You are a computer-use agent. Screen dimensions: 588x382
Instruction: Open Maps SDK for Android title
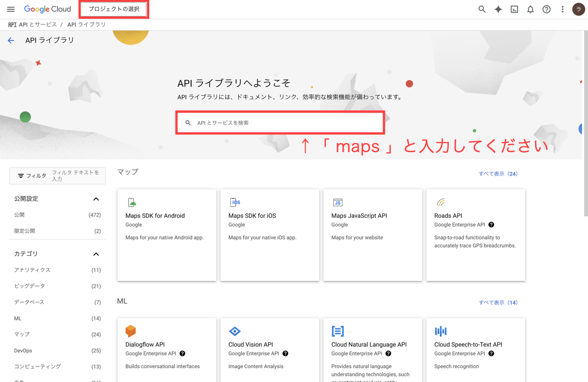tap(155, 216)
